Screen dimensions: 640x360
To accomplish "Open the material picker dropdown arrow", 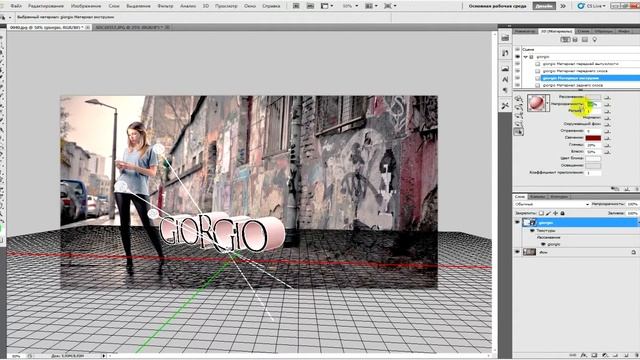I will click(x=548, y=103).
